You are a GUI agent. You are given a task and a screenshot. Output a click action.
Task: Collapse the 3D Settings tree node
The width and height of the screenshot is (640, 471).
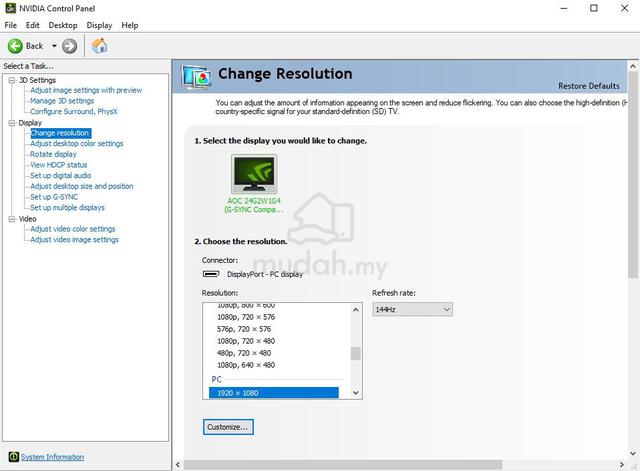(x=12, y=80)
